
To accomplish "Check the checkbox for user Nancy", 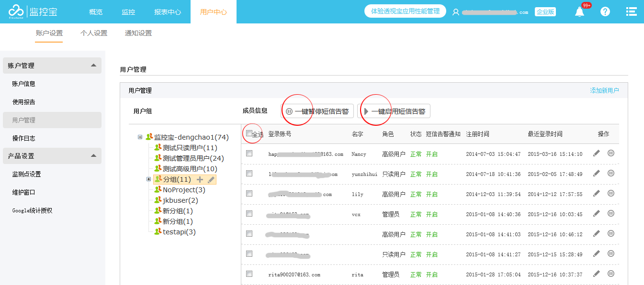I will point(249,153).
